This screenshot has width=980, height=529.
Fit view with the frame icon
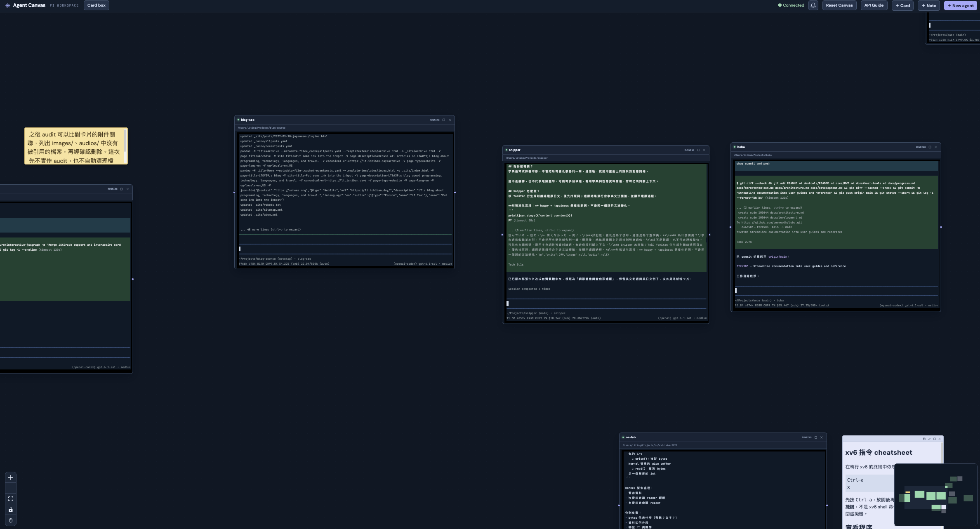pyautogui.click(x=11, y=499)
